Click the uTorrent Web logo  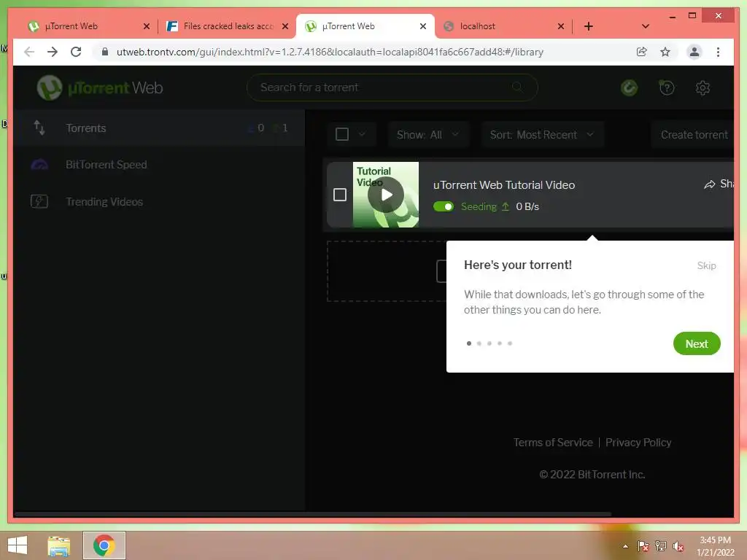[x=100, y=87]
